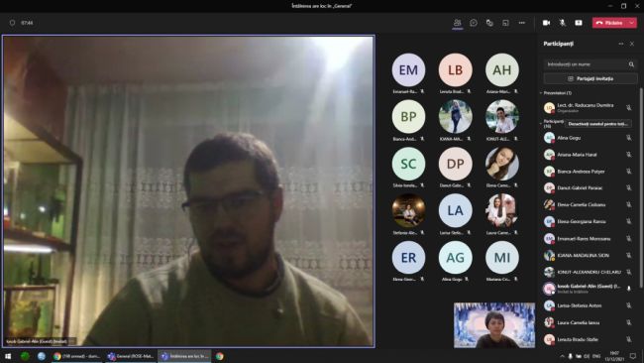The width and height of the screenshot is (644, 363).
Task: Click the name search input field
Action: [x=586, y=64]
